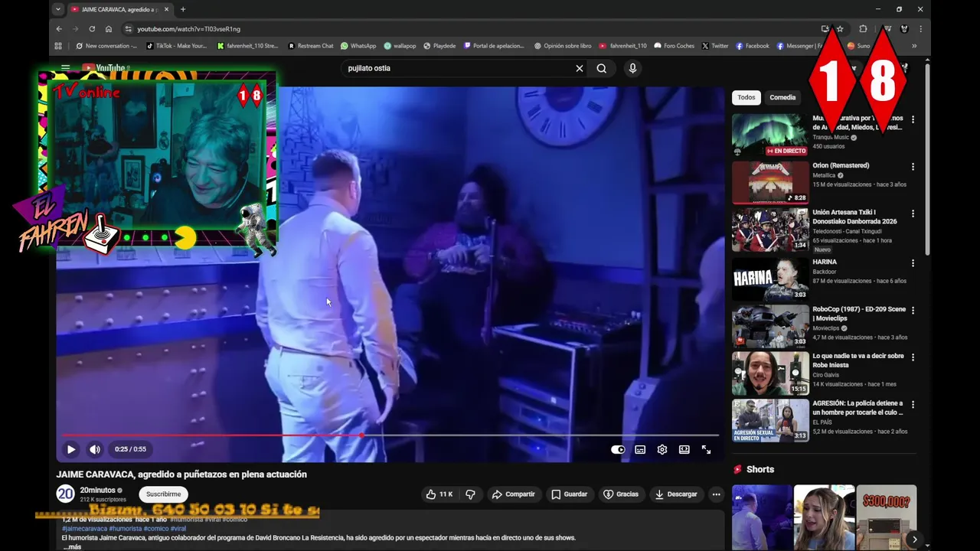Dislike the video with the thumbs-down icon
Screen dimensions: 980x551
click(x=470, y=494)
